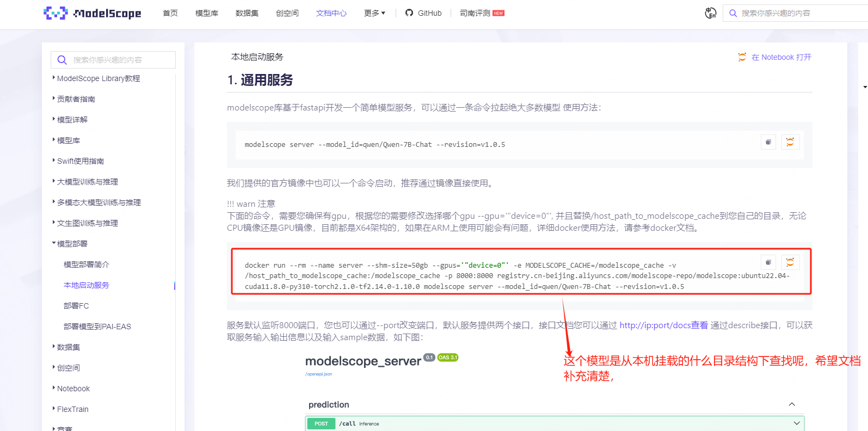Expand 贡献者指南 section

[x=74, y=99]
